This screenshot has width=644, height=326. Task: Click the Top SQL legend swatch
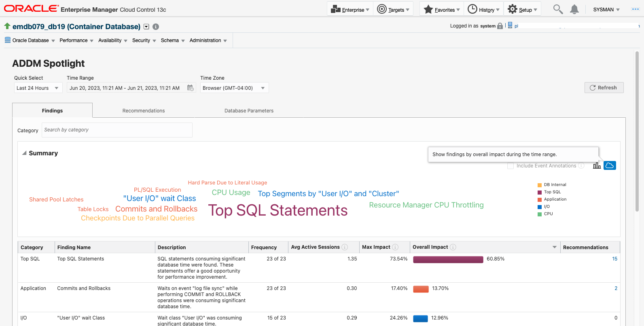(x=540, y=192)
